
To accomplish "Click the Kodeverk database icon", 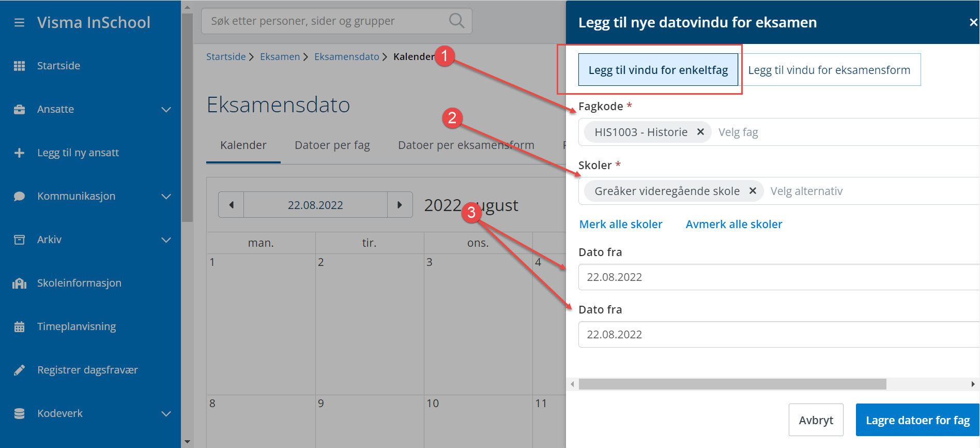I will click(x=19, y=413).
